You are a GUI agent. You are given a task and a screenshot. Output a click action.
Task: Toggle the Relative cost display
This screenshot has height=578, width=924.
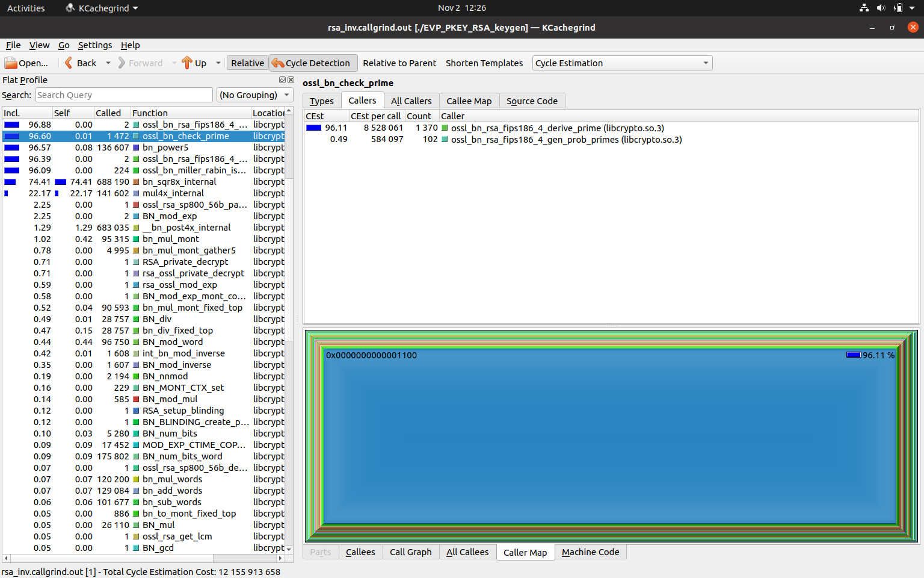pyautogui.click(x=247, y=63)
